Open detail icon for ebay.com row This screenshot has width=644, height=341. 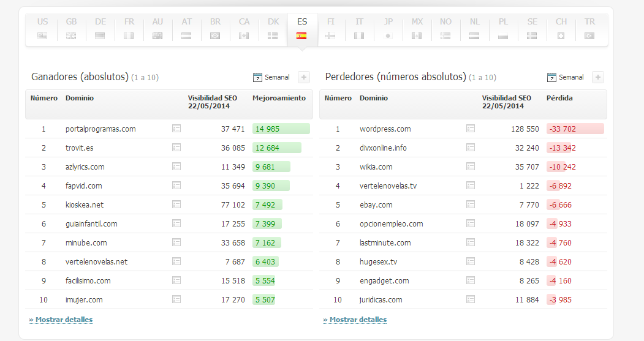point(471,204)
